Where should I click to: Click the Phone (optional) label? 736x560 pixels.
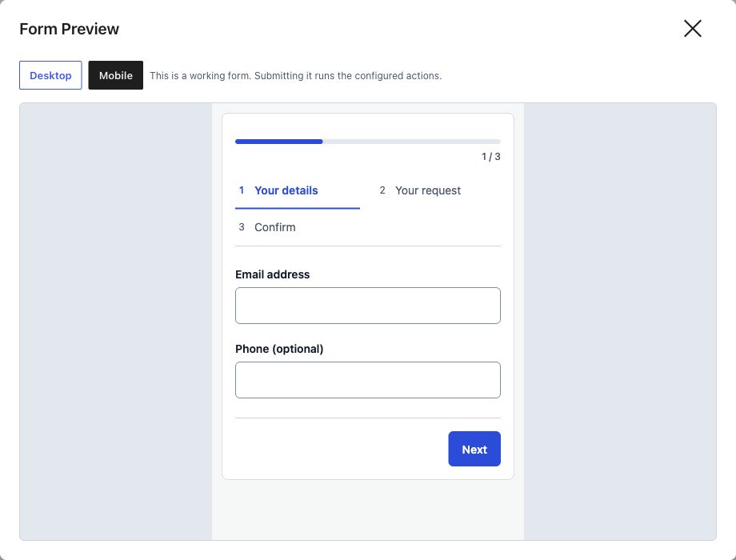(279, 349)
